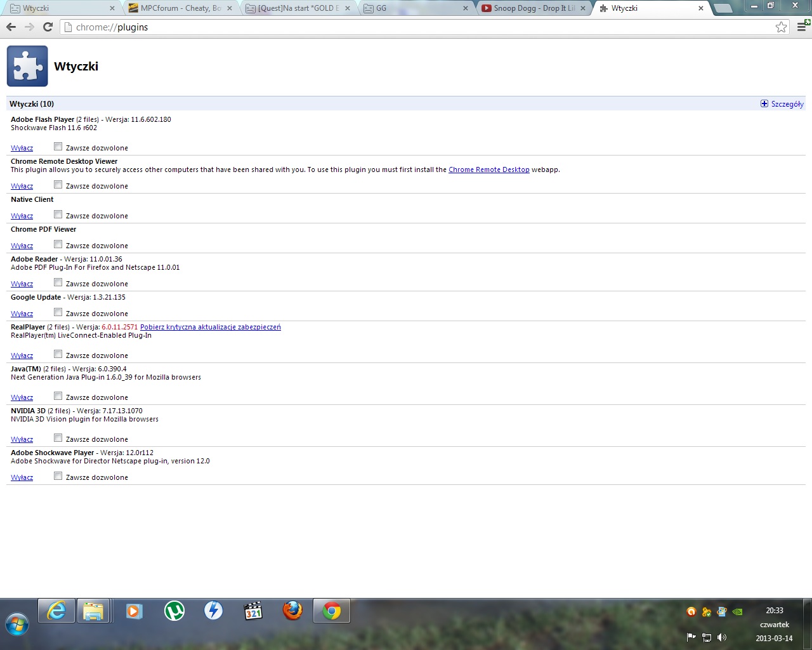812x650 pixels.
Task: Check Zawsze dozwolone for Adobe Flash Player
Action: coord(58,147)
